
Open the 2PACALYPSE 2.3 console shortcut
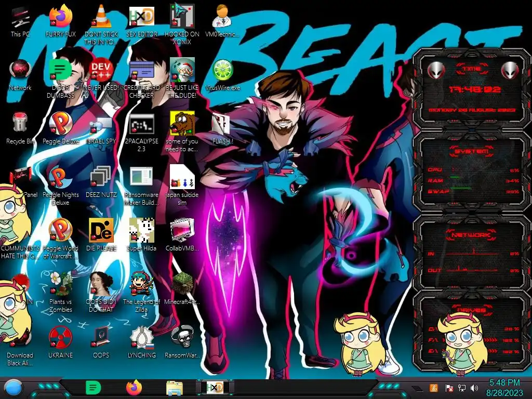[x=141, y=124]
